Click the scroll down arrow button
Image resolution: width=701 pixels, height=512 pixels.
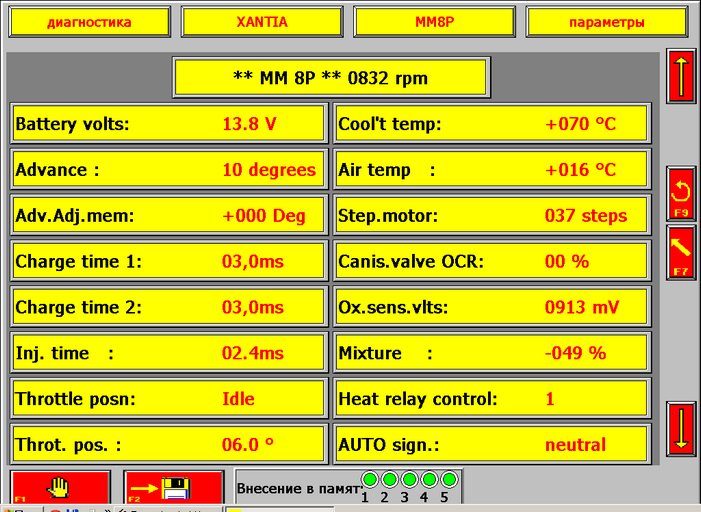click(681, 428)
